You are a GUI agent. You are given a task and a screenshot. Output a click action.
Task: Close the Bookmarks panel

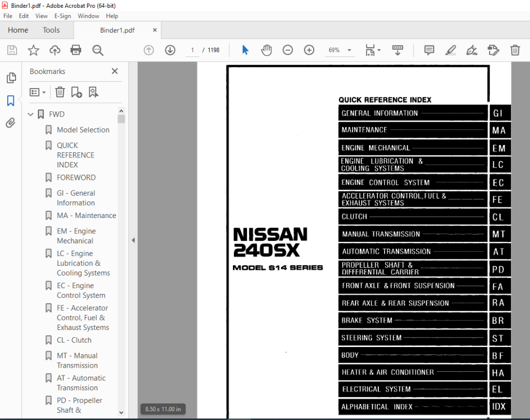[114, 71]
